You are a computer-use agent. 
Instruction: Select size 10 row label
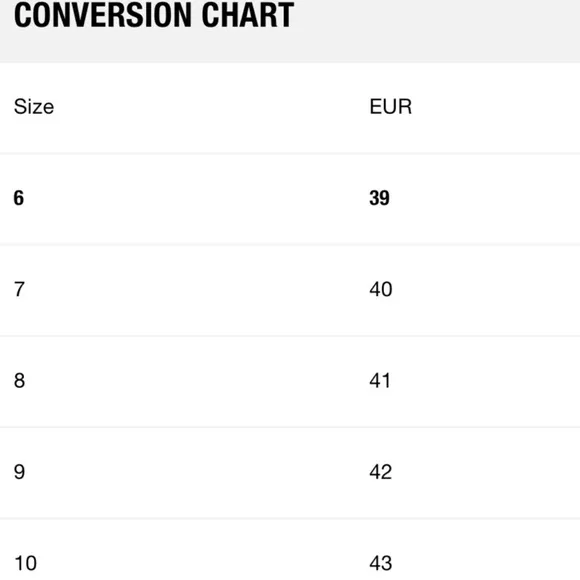(26, 563)
